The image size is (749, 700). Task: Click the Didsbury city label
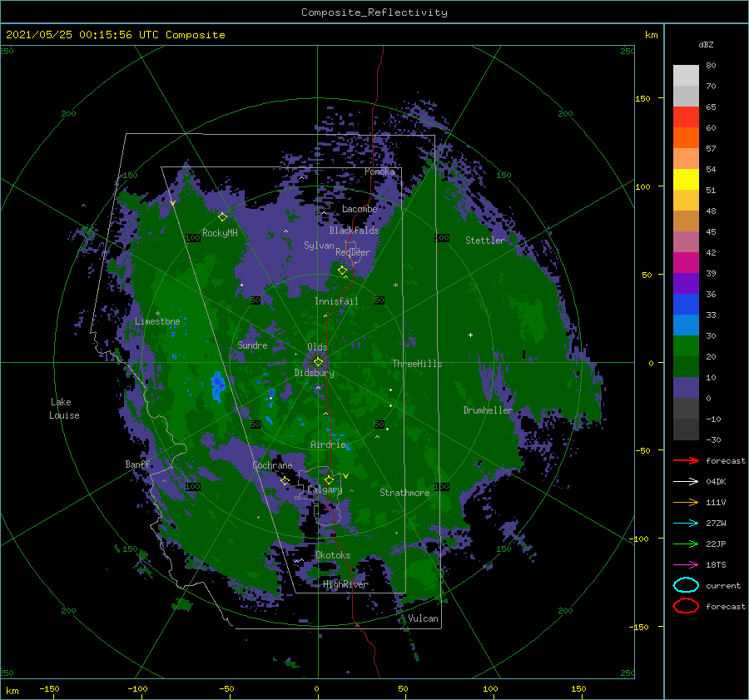pos(314,373)
